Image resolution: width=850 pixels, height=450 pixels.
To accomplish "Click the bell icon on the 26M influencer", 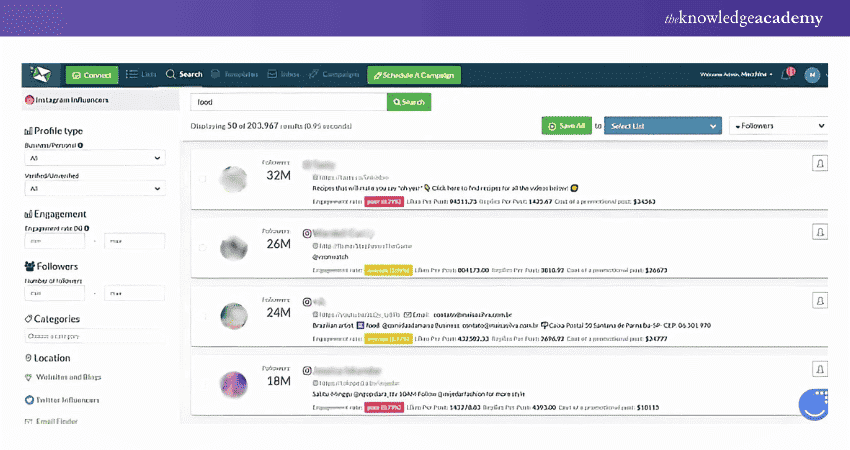I will point(820,232).
